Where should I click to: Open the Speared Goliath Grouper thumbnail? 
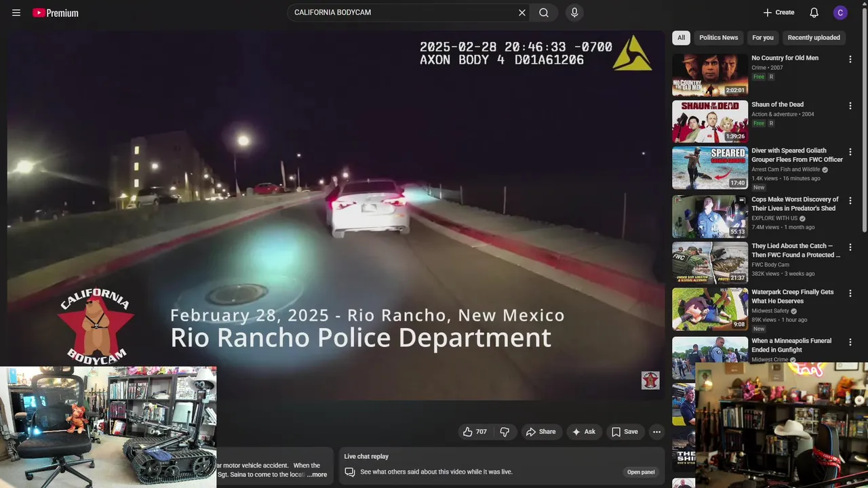point(710,168)
